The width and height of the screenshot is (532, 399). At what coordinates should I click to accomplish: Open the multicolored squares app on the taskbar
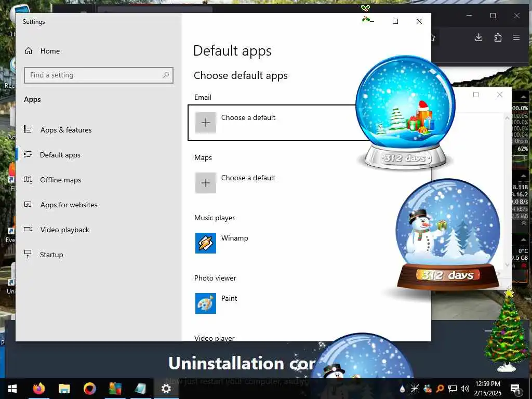[115, 389]
